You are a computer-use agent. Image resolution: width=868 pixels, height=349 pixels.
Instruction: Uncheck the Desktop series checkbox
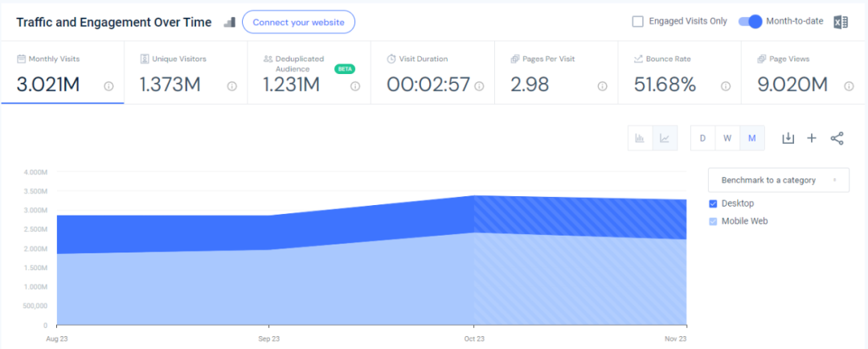pos(713,203)
